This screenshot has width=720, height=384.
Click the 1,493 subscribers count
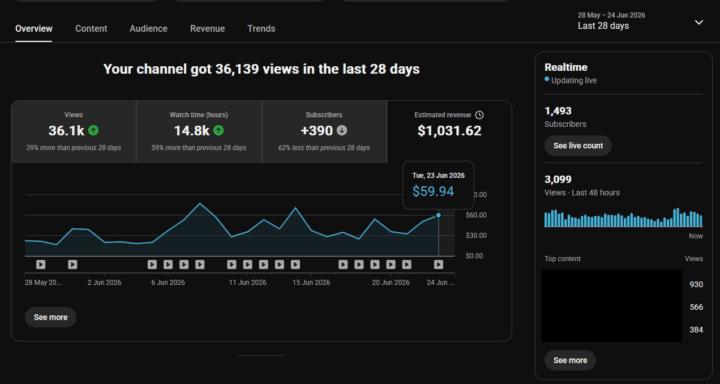[558, 111]
